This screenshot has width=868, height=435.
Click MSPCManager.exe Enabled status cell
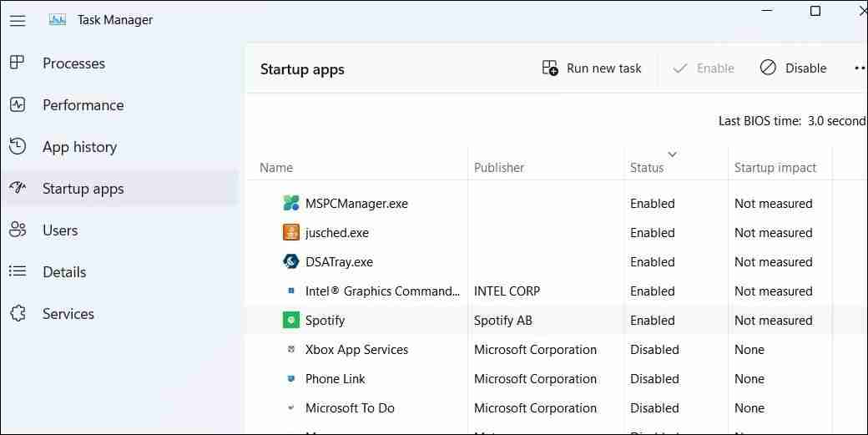pyautogui.click(x=652, y=204)
